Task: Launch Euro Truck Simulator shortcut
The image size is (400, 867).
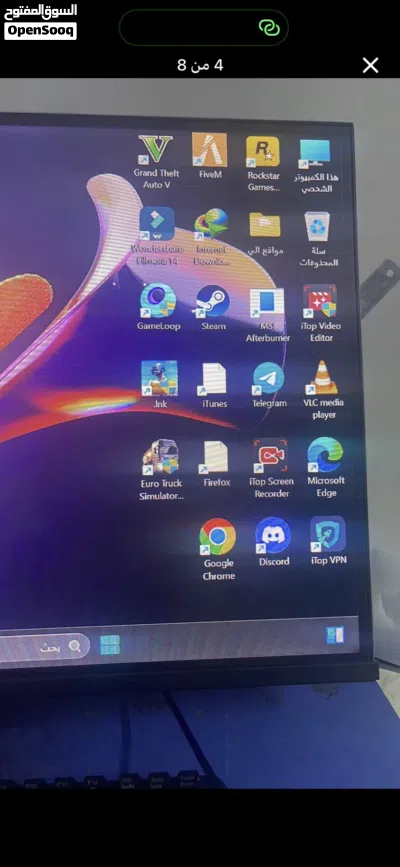Action: [160, 457]
